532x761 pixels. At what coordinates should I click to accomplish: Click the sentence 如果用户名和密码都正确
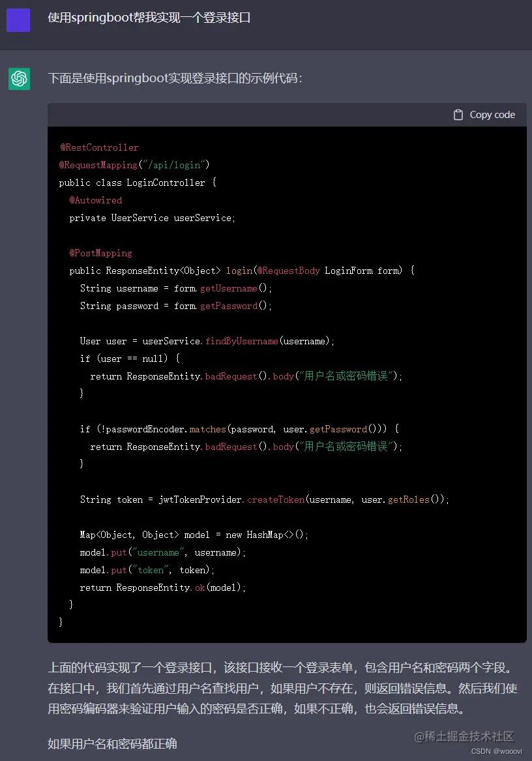(112, 743)
